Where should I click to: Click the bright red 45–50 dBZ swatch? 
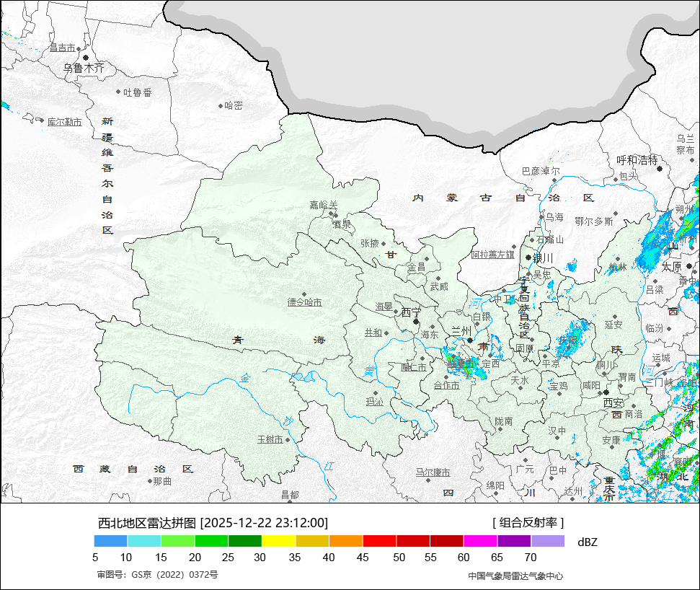point(379,541)
